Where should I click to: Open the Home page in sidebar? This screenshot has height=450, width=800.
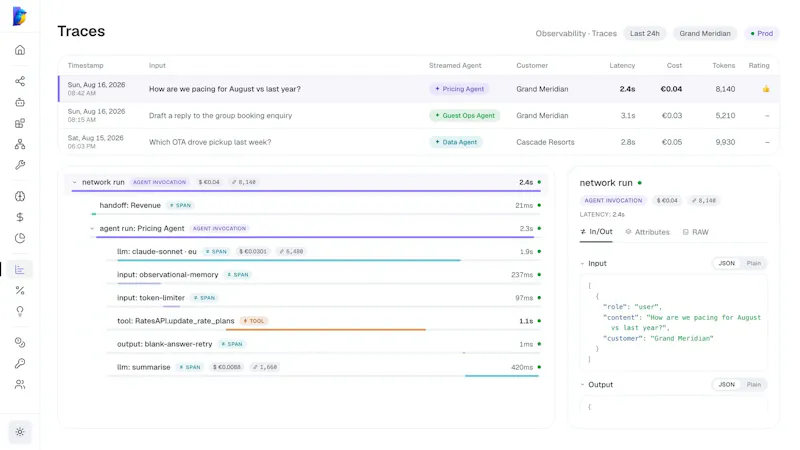tap(20, 50)
